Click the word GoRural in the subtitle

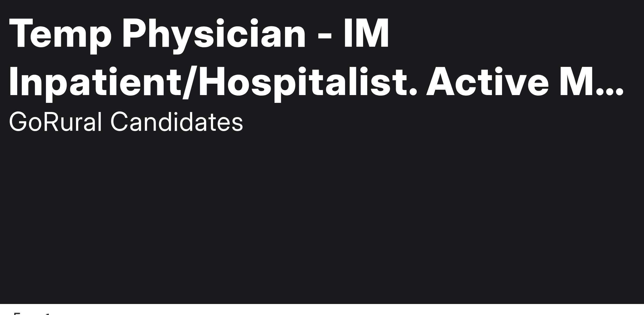[56, 122]
